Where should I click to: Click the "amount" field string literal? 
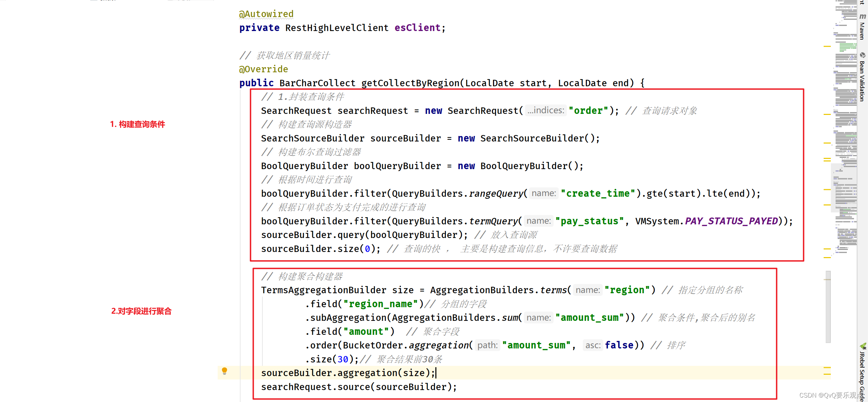[x=366, y=331]
